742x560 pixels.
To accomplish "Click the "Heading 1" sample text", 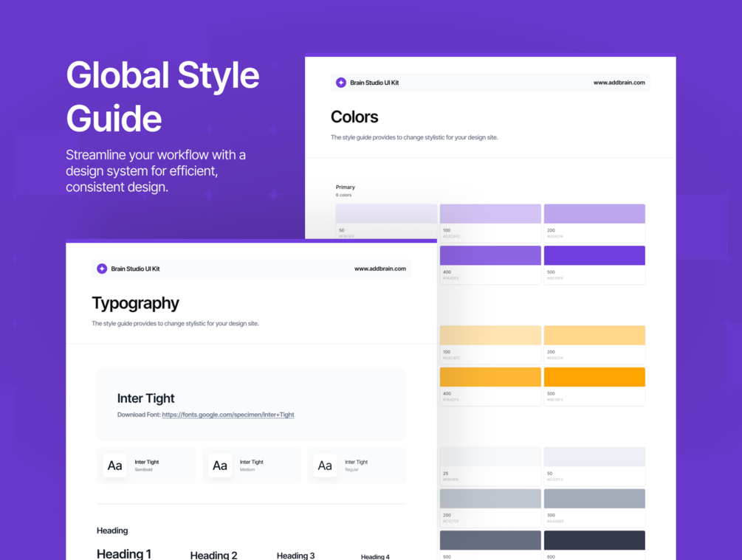I will tap(124, 554).
